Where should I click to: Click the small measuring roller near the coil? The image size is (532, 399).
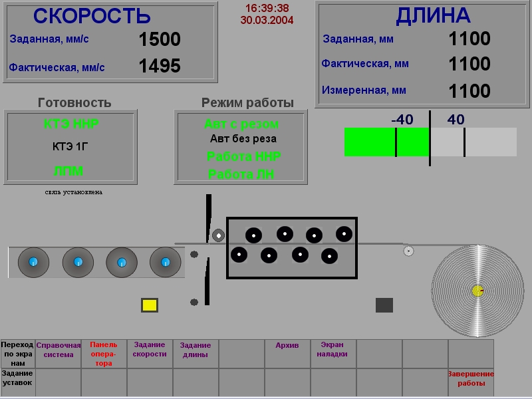(x=407, y=251)
